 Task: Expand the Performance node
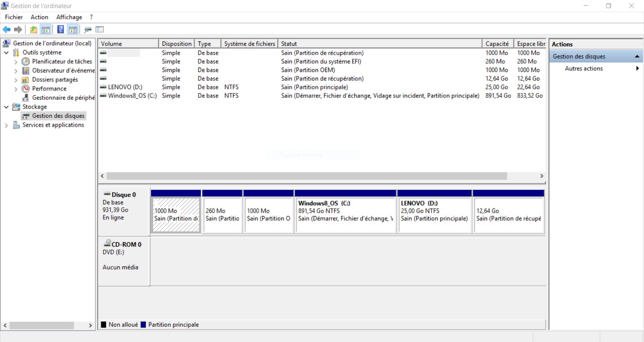tap(16, 89)
